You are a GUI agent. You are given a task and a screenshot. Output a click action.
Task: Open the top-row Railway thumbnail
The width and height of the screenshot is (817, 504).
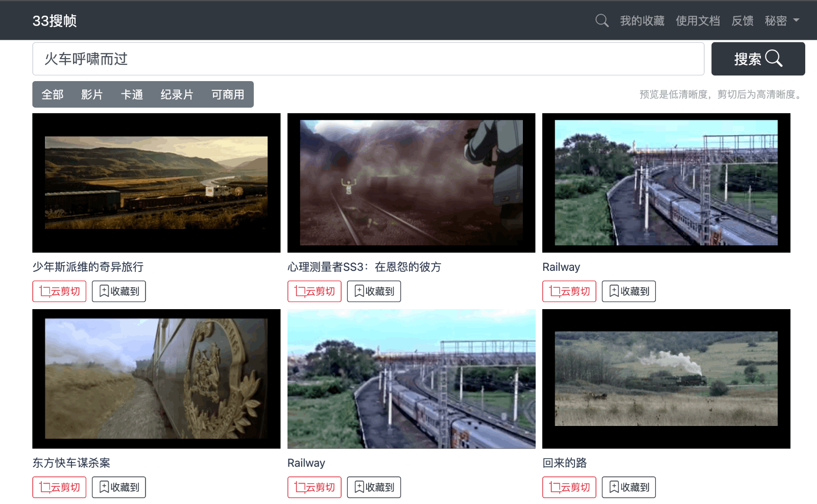(x=666, y=183)
